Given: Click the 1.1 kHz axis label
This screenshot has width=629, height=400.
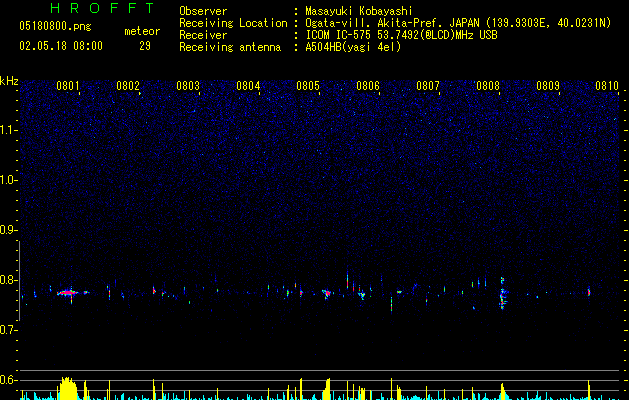Looking at the screenshot, I should 7,130.
